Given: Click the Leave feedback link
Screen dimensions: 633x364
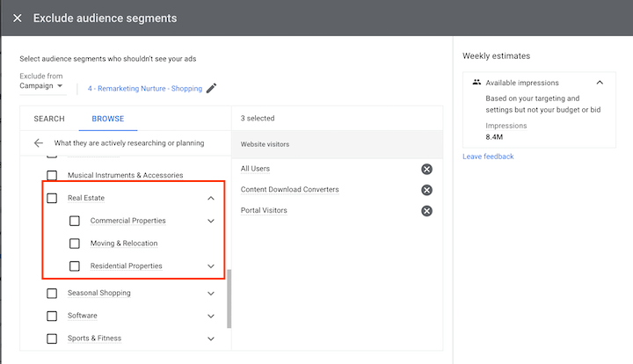Looking at the screenshot, I should pyautogui.click(x=488, y=157).
